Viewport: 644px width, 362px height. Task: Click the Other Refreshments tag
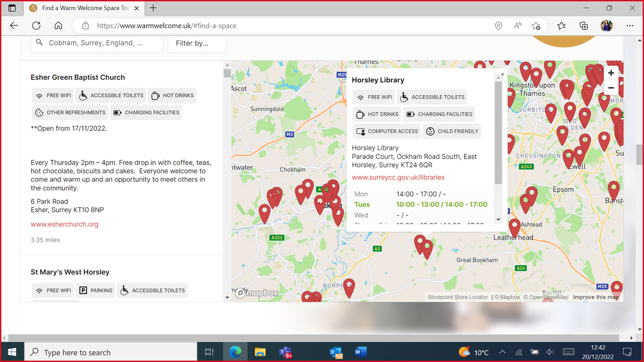tap(70, 112)
